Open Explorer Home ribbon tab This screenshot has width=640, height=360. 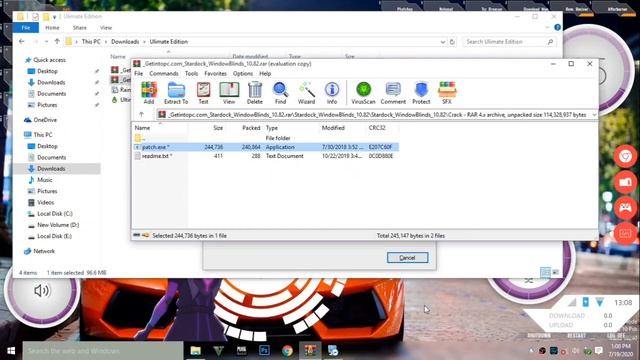52,28
